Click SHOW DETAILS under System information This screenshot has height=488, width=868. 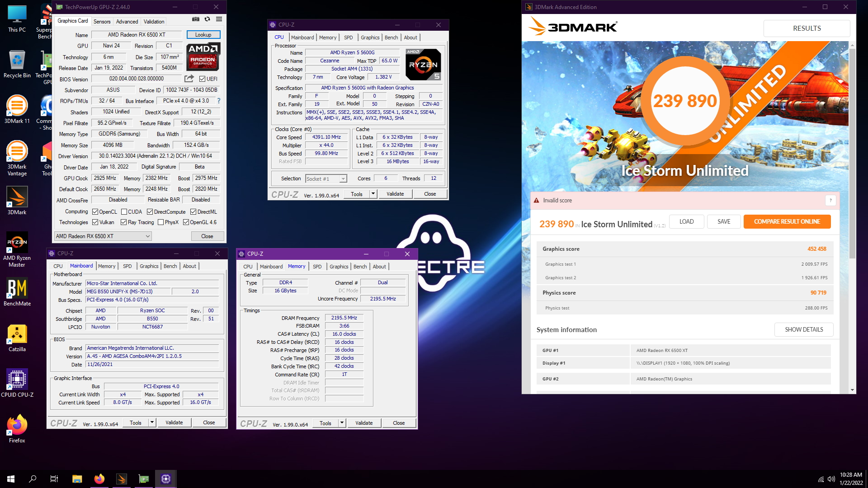pos(803,330)
